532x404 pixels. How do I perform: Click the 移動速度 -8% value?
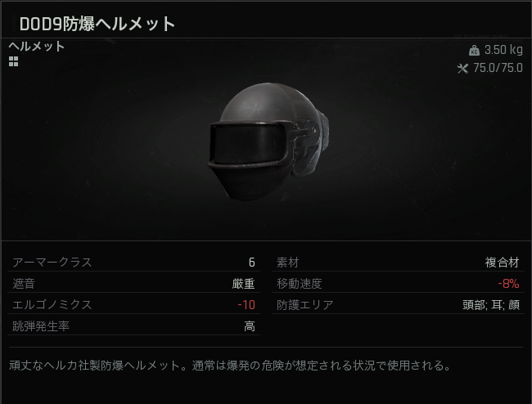coord(508,284)
